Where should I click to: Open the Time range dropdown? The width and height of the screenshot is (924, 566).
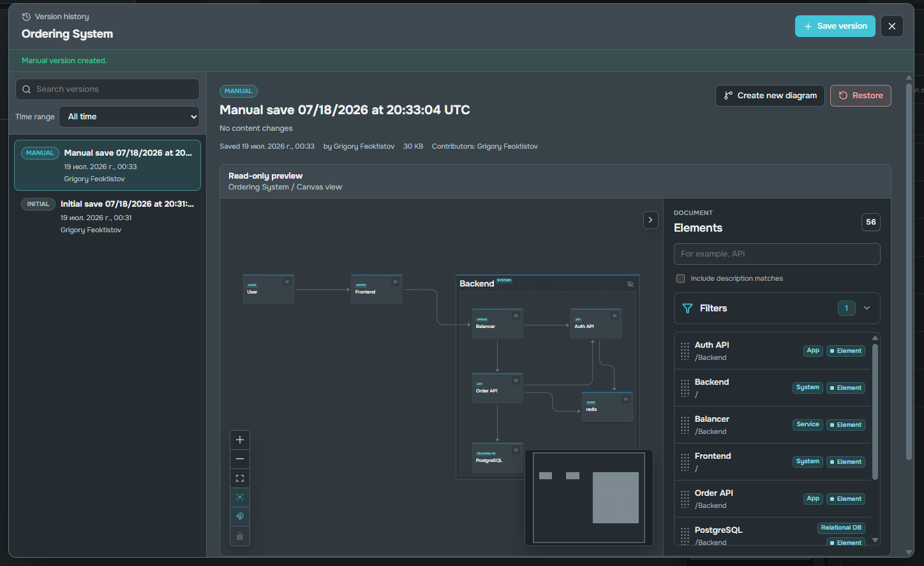[130, 117]
